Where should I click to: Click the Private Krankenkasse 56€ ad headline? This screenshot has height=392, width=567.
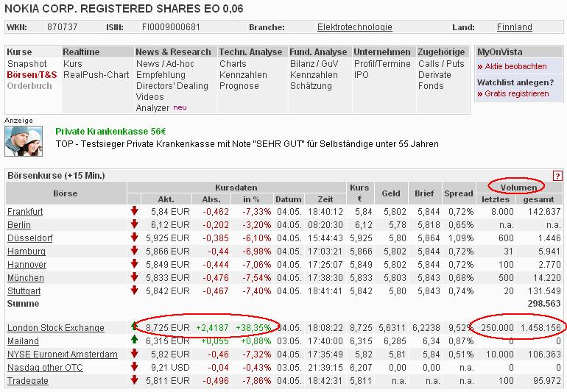(110, 131)
